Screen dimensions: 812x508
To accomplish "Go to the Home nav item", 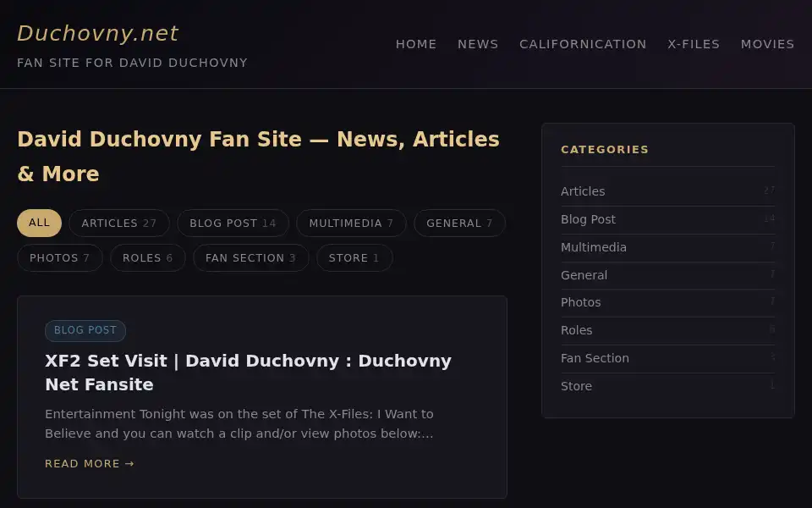I will (416, 44).
